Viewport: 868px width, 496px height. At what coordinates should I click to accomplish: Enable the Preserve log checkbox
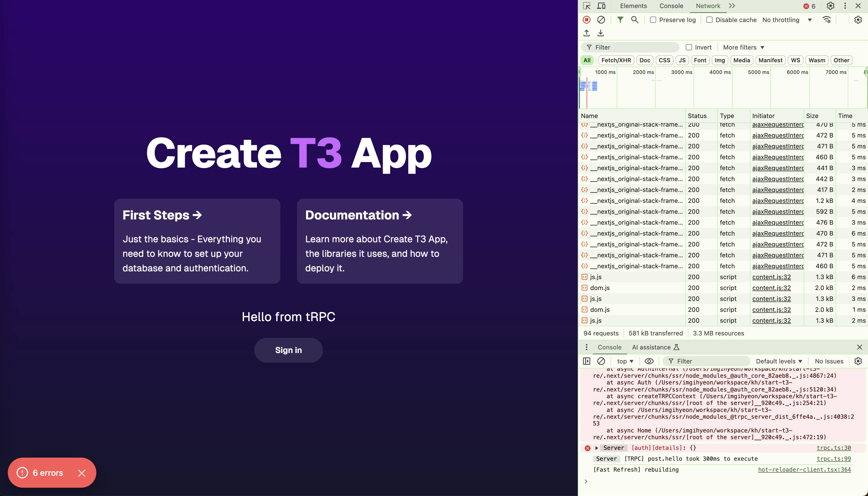(x=653, y=20)
